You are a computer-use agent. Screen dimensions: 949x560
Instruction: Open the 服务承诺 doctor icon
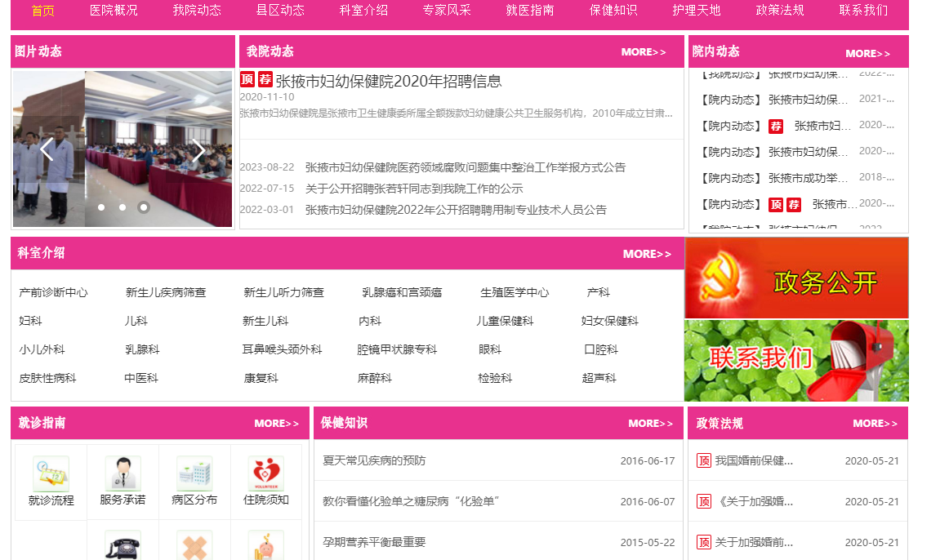pos(123,473)
